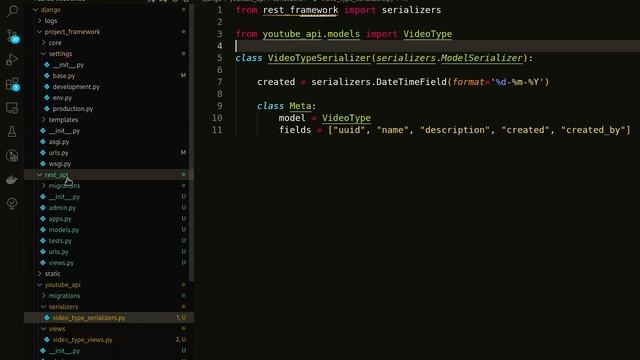
Task: Select video_type_serializers.py file name in explorer
Action: 89,318
